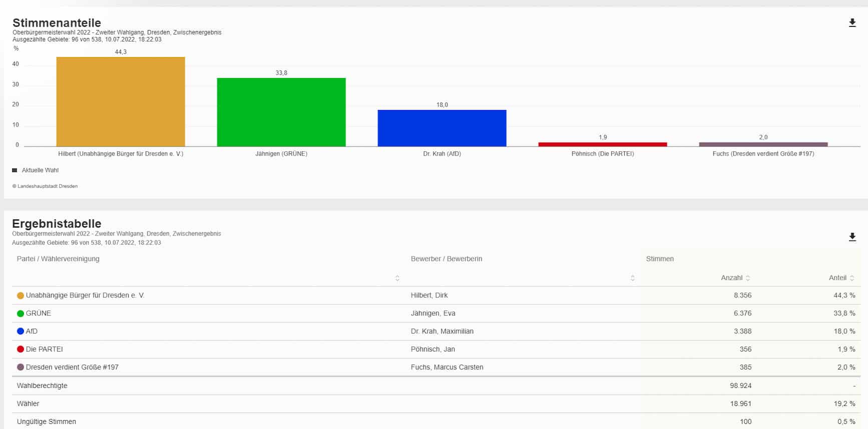The width and height of the screenshot is (868, 429).
Task: Select the Hilbert, Dirk candidate row
Action: pyautogui.click(x=429, y=295)
